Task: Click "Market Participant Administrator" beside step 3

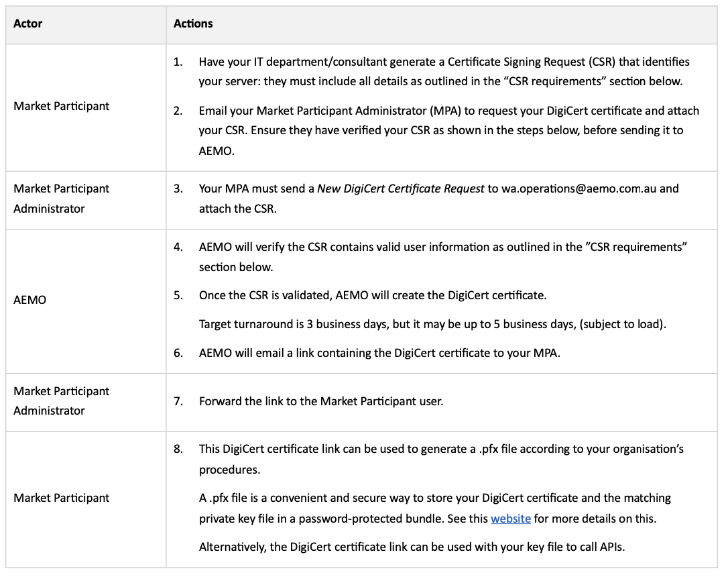Action: (x=62, y=199)
